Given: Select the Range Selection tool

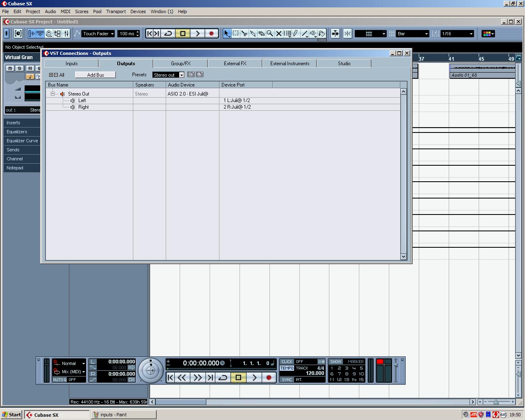Looking at the screenshot, I should 236,34.
